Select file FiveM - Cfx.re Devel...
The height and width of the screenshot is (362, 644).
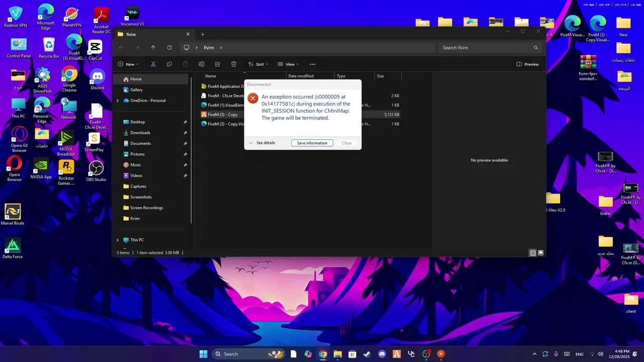(222, 96)
